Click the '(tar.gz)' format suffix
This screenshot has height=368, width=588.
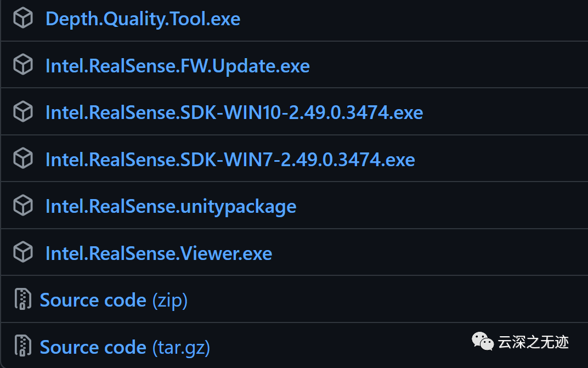point(180,347)
